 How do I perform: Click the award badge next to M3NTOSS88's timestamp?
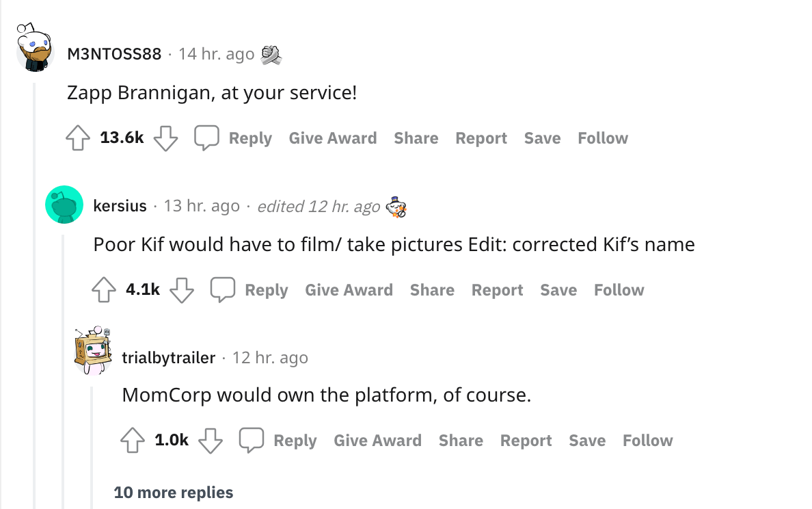(272, 54)
